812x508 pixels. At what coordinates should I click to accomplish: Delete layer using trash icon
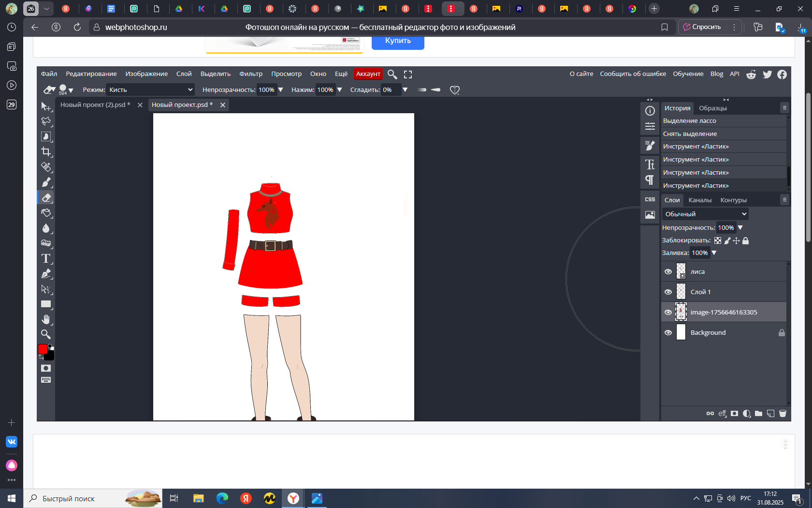[783, 414]
